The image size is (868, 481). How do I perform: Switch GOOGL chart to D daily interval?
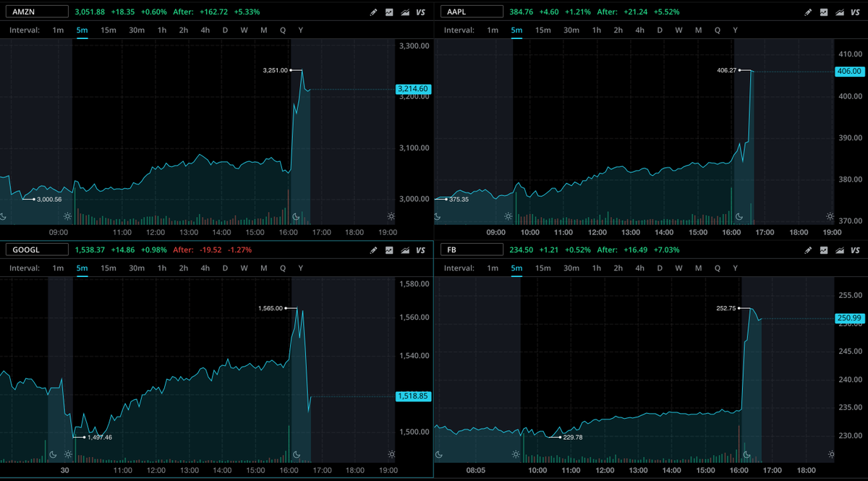225,268
